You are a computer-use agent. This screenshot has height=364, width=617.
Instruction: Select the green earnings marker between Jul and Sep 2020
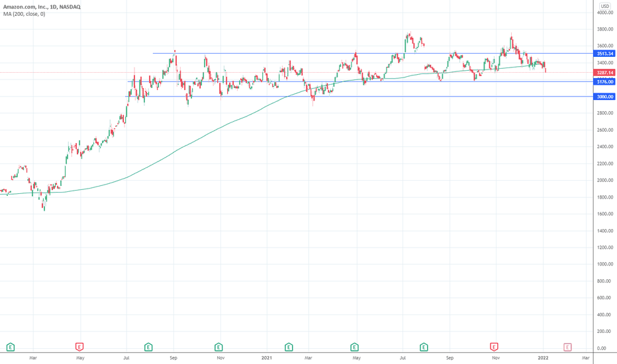(x=148, y=347)
